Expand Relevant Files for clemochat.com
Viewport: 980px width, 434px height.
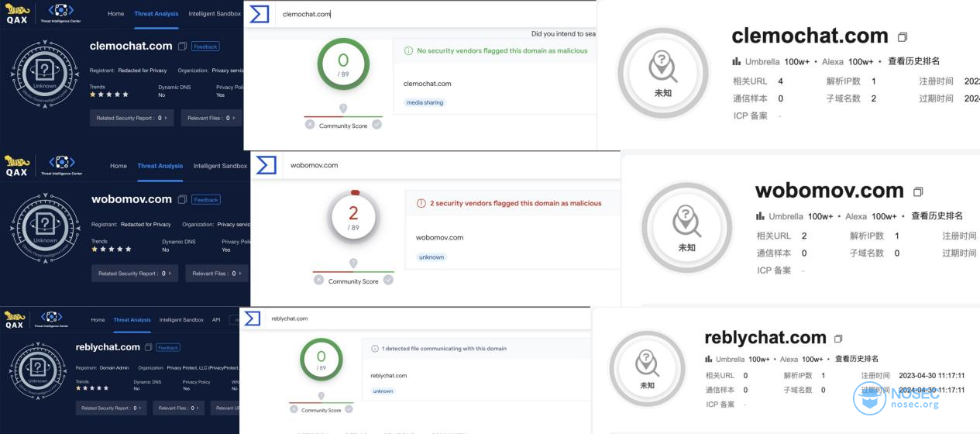coord(212,118)
